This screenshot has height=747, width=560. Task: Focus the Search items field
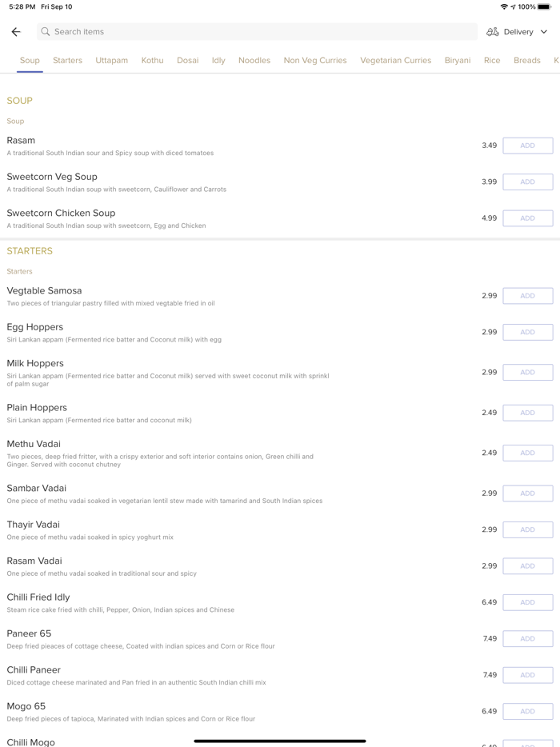click(256, 32)
